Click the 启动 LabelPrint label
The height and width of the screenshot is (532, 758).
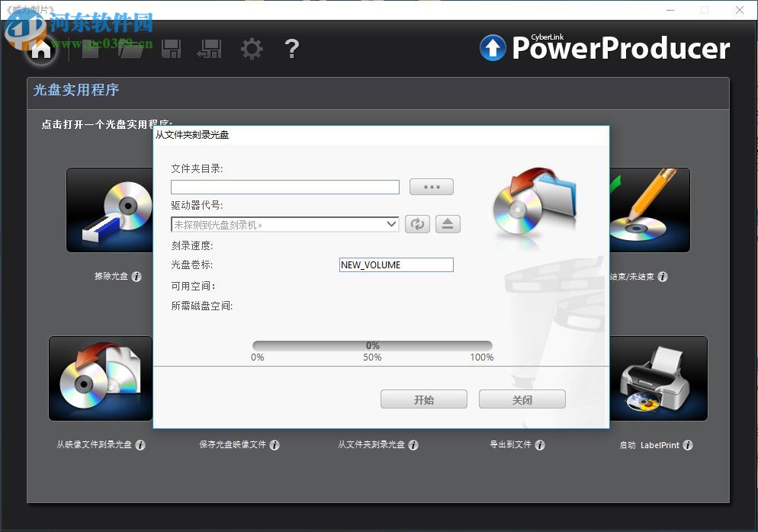coord(649,445)
